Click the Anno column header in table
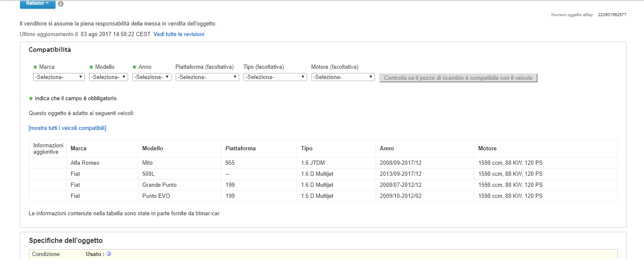 pyautogui.click(x=387, y=149)
